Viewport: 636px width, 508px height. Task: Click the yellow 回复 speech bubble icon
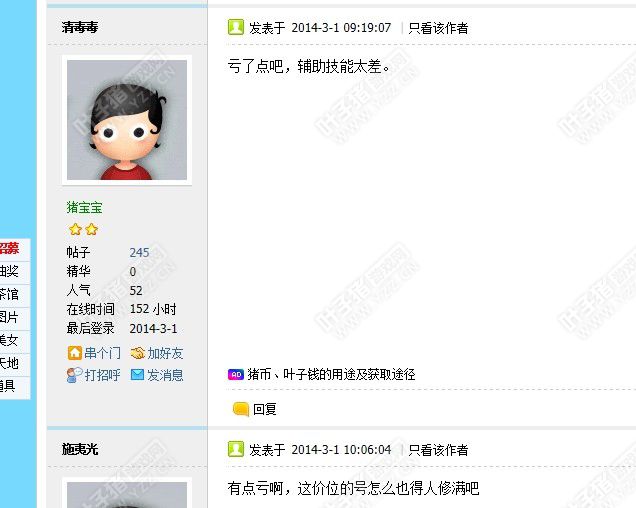241,409
